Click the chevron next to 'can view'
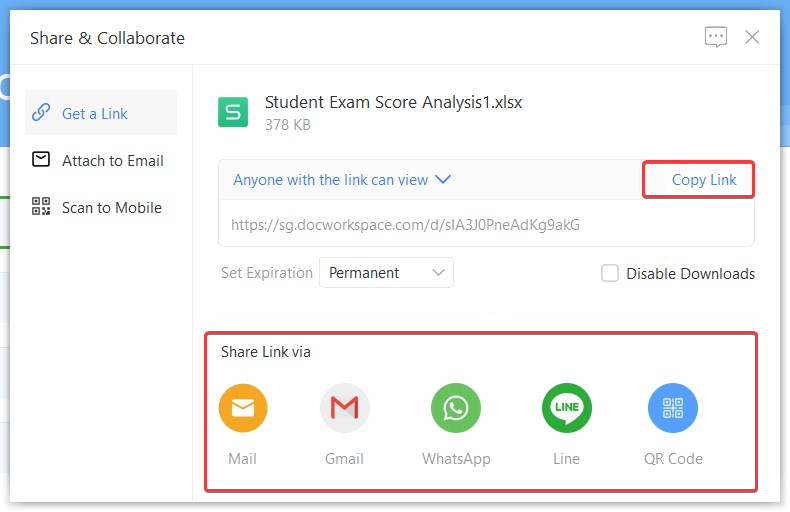 point(443,180)
